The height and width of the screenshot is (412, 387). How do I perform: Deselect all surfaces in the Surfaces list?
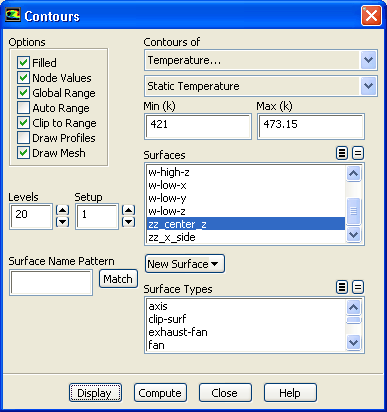click(x=358, y=153)
